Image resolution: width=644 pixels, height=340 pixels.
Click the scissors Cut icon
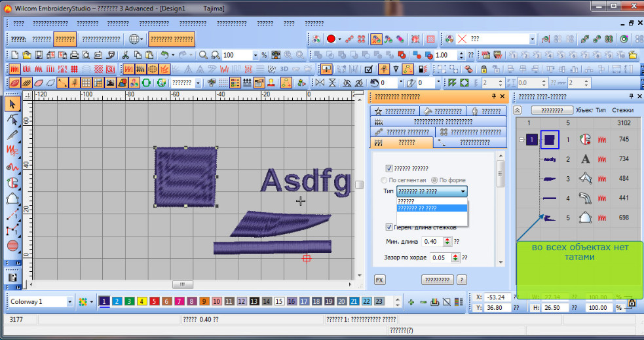click(127, 55)
